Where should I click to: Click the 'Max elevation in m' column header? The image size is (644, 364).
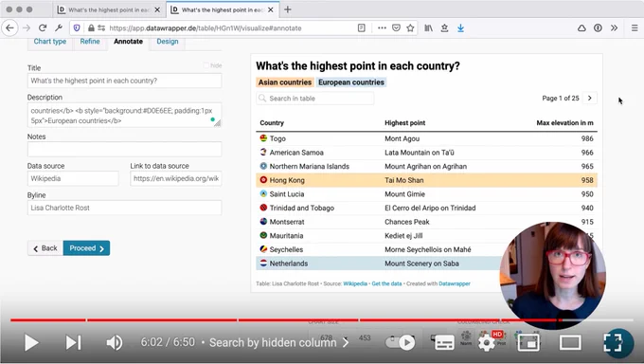[x=564, y=122]
